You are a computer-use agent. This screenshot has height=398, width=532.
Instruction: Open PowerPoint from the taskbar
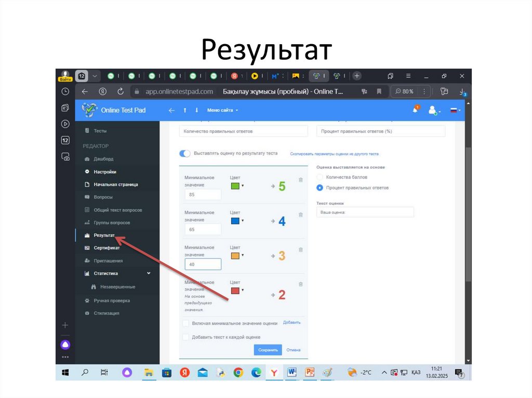[310, 372]
